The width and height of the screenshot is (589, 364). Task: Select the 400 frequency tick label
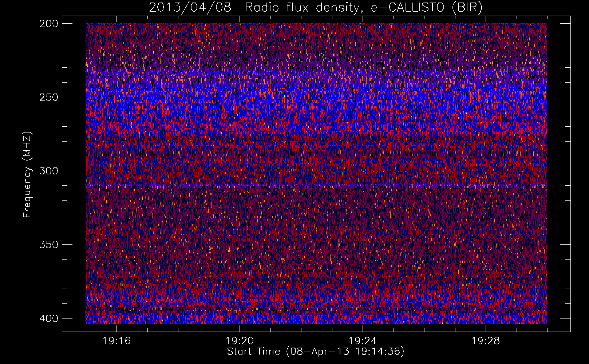48,318
